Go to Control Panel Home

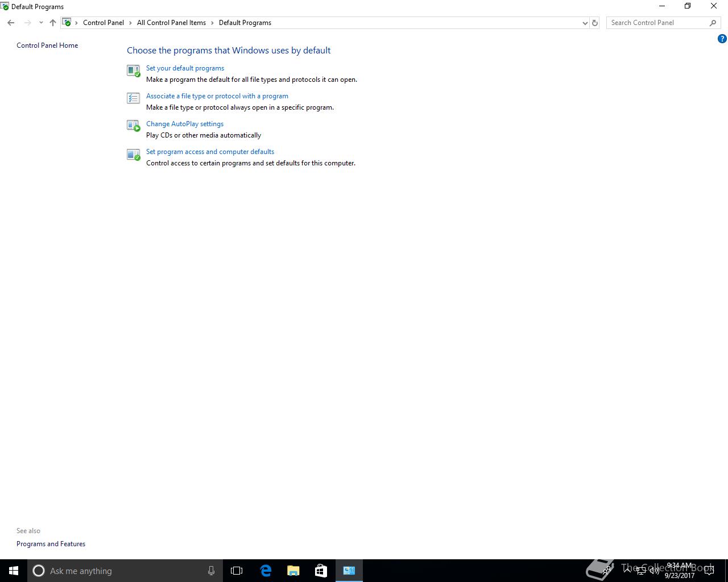pos(47,45)
